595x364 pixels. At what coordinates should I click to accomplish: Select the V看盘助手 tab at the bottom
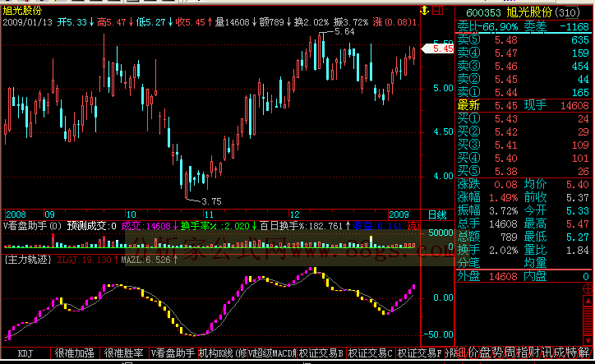click(173, 353)
